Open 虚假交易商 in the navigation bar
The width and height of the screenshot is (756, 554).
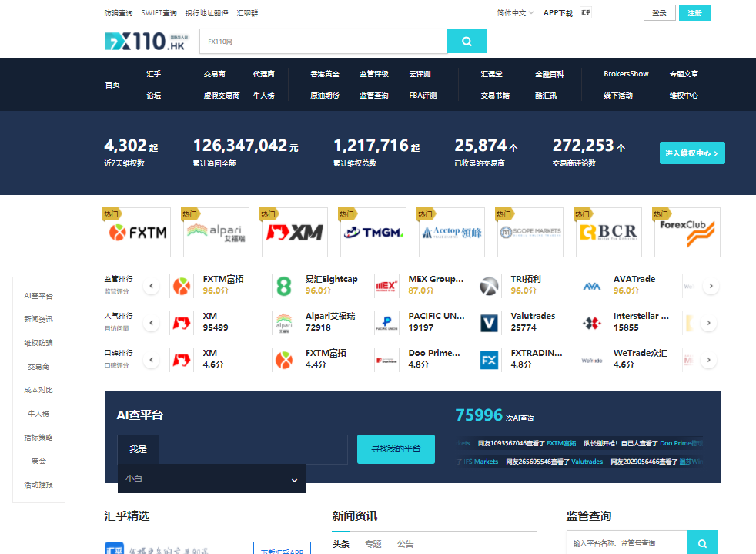pos(222,96)
